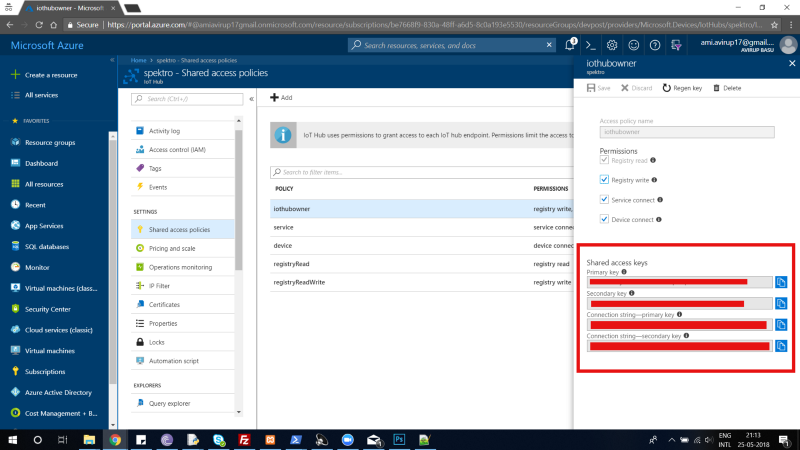Copy the Secondary key value
The image size is (800, 450).
point(781,304)
